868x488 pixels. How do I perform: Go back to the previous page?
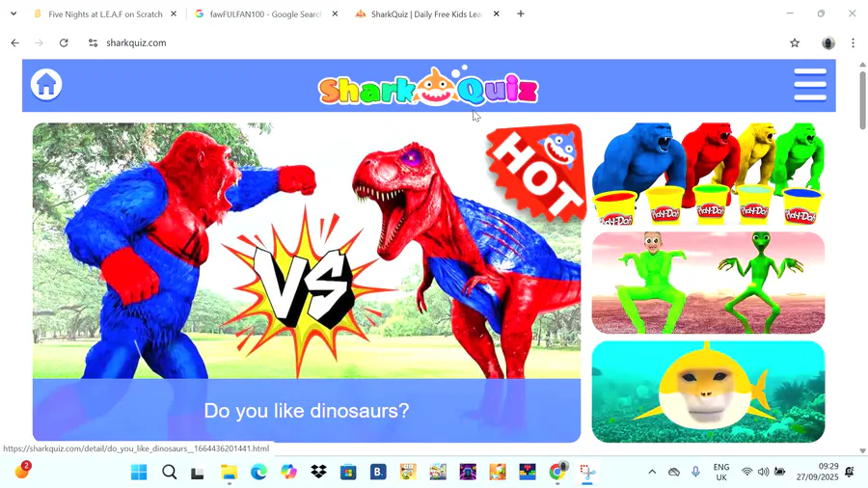(x=14, y=42)
